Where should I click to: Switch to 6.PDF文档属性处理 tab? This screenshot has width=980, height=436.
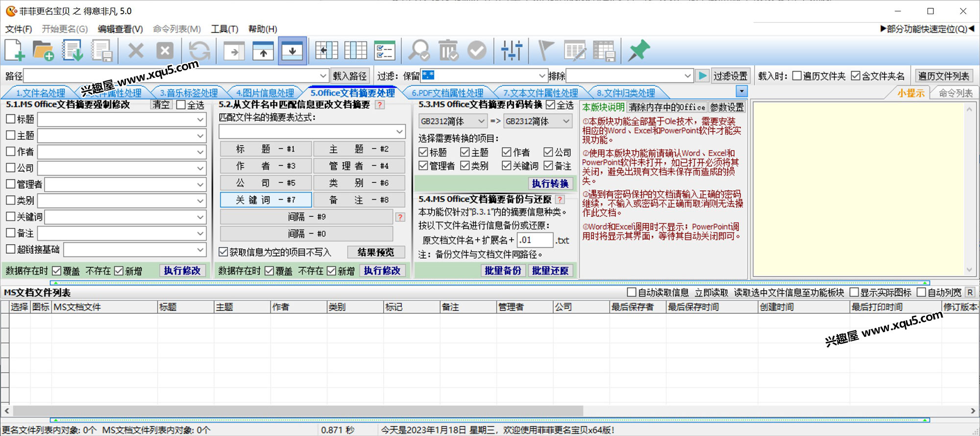click(x=447, y=93)
